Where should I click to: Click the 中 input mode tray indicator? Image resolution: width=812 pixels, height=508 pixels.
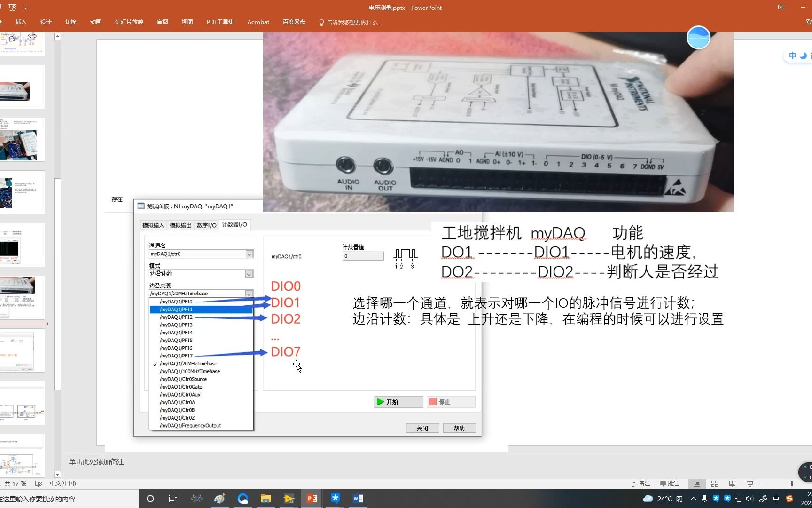click(x=776, y=499)
